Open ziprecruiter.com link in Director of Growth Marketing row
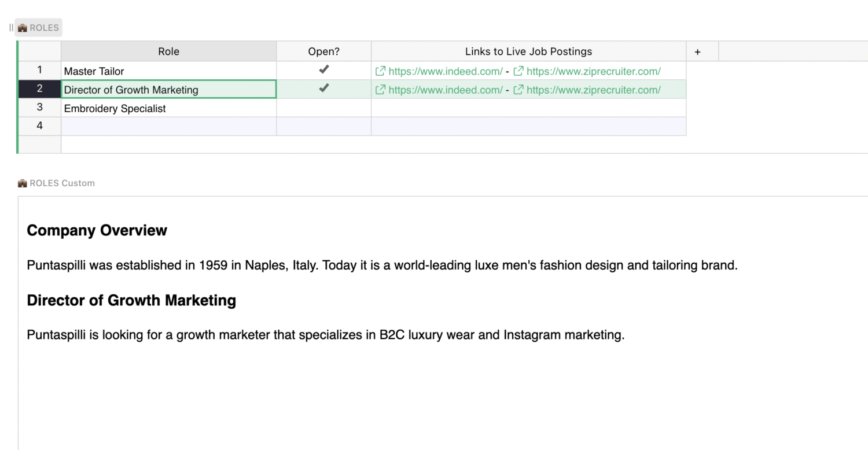 coord(593,90)
